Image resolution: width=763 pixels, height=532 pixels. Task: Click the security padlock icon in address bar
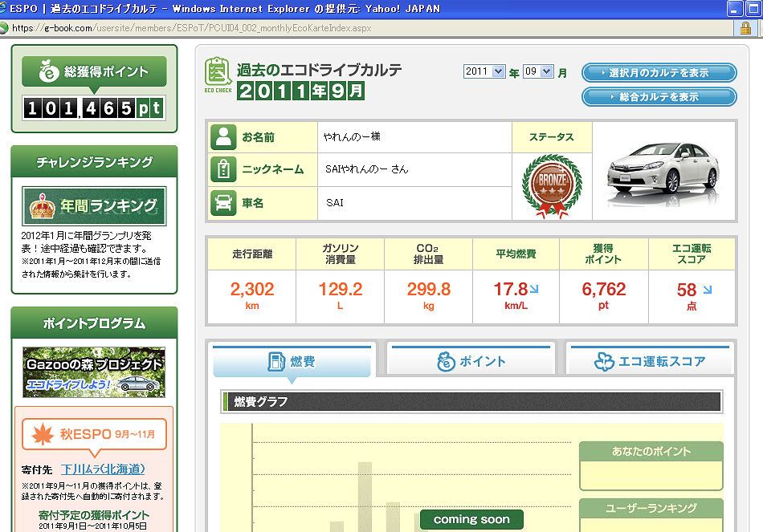point(745,28)
